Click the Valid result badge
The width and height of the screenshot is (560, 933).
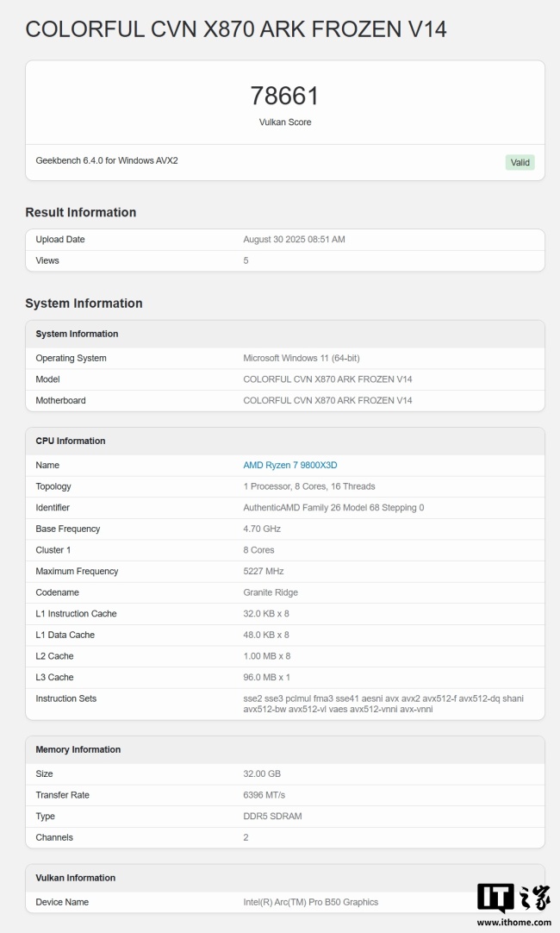pyautogui.click(x=520, y=162)
